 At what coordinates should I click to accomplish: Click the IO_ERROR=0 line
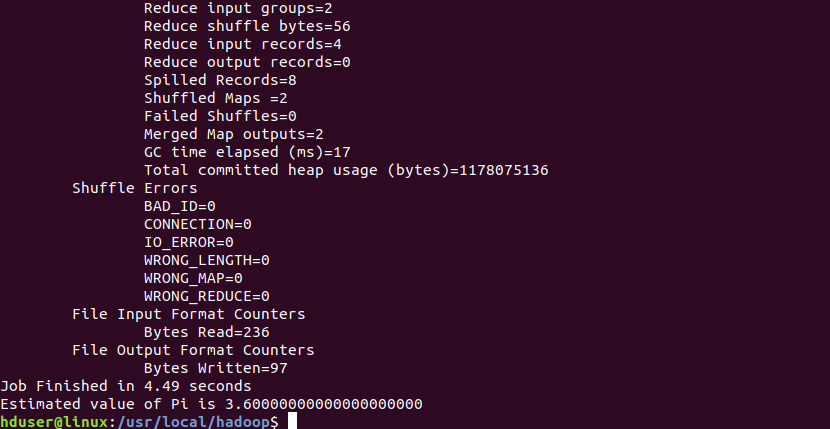pos(188,242)
